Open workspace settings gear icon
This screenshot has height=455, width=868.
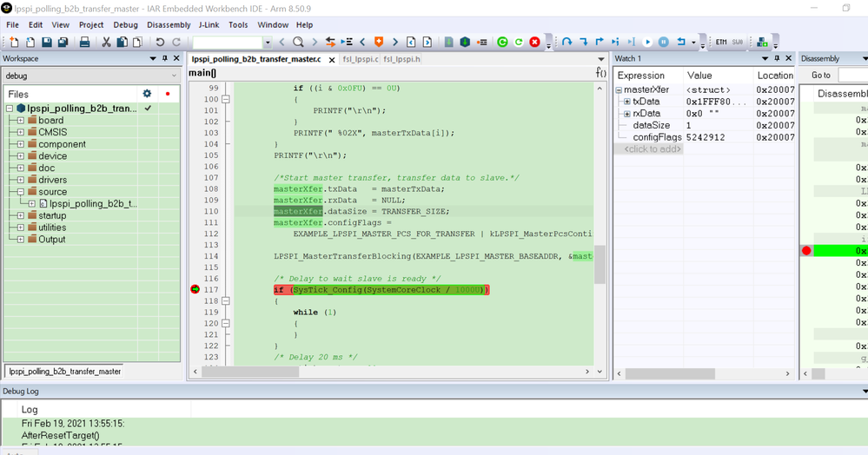(147, 94)
